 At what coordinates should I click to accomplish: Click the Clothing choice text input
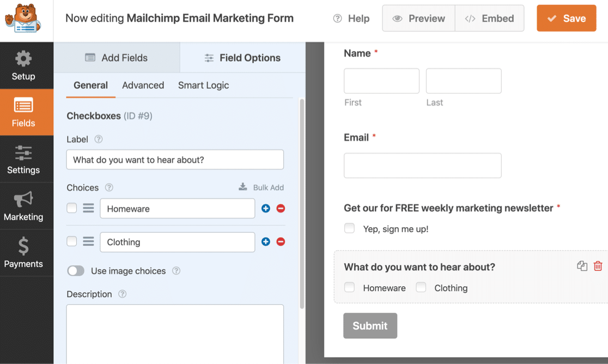pyautogui.click(x=178, y=242)
